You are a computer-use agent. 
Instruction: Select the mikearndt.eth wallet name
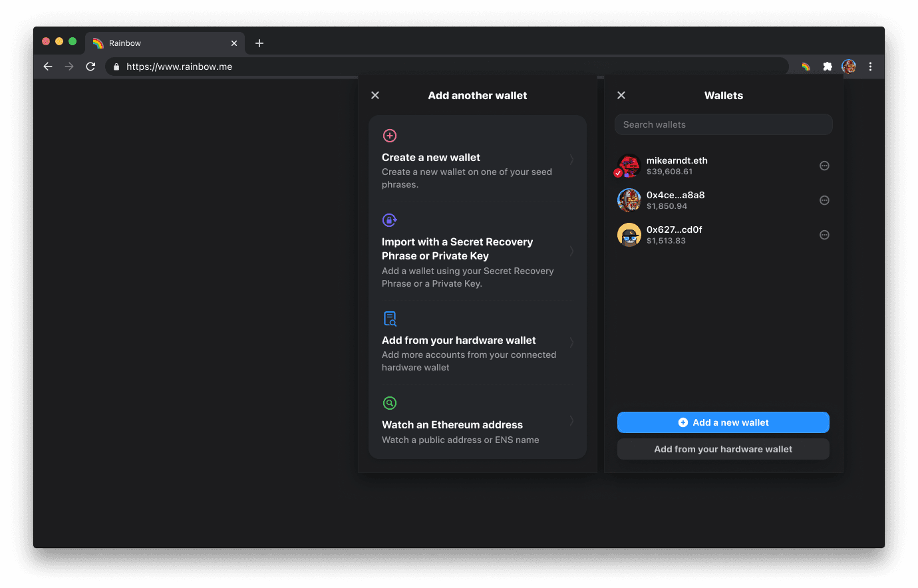677,160
